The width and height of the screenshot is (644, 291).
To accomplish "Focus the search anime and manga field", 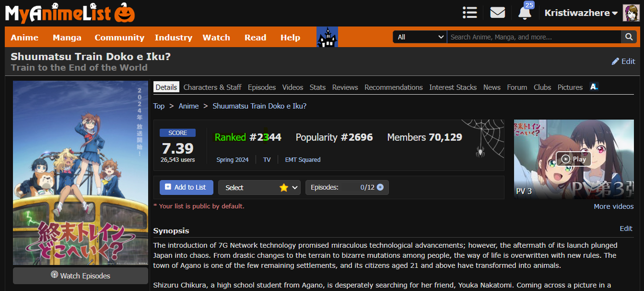I will click(x=534, y=37).
